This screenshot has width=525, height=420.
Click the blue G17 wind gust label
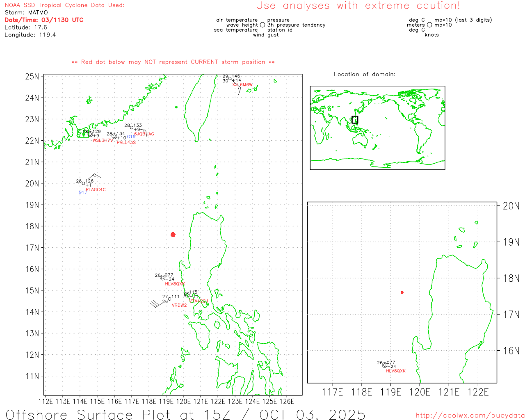[x=83, y=192]
